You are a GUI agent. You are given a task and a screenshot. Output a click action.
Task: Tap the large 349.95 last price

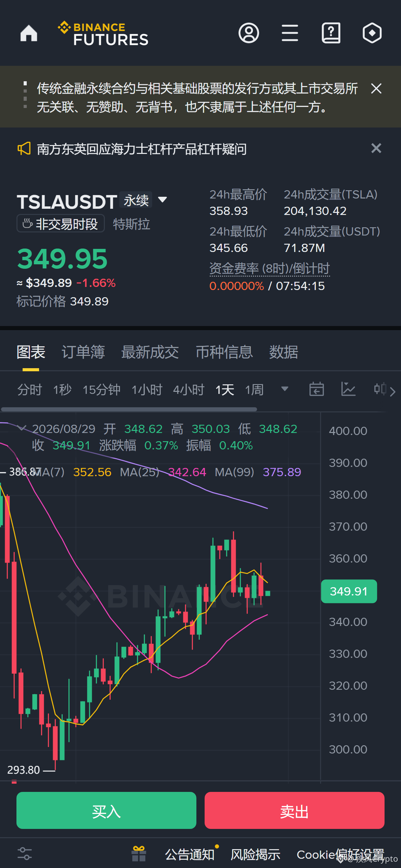click(x=62, y=259)
